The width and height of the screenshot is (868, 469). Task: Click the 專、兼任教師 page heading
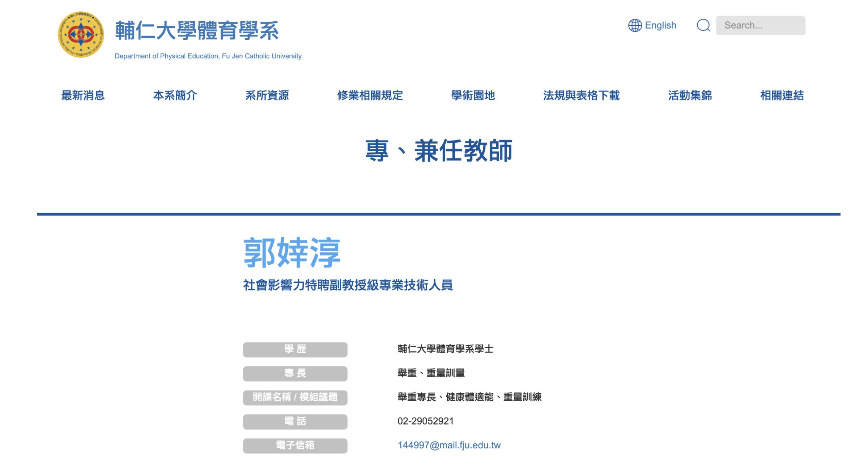tap(439, 151)
